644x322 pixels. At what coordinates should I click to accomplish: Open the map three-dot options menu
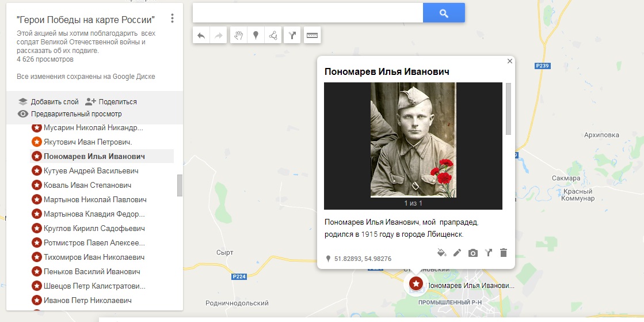(172, 18)
